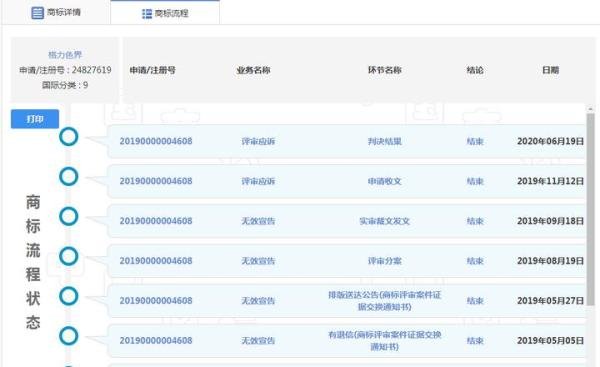Image resolution: width=600 pixels, height=367 pixels.
Task: Click 评审应诉 in the 2020年06月19日 row
Action: [x=258, y=142]
